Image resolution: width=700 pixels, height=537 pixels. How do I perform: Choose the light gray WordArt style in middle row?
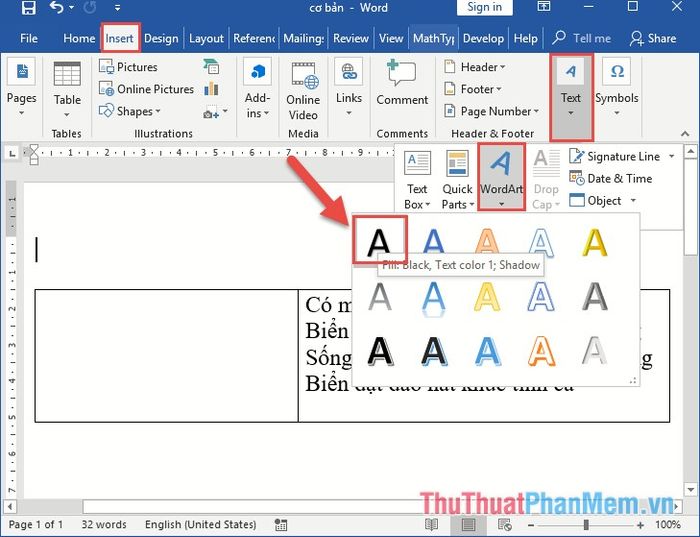point(380,297)
